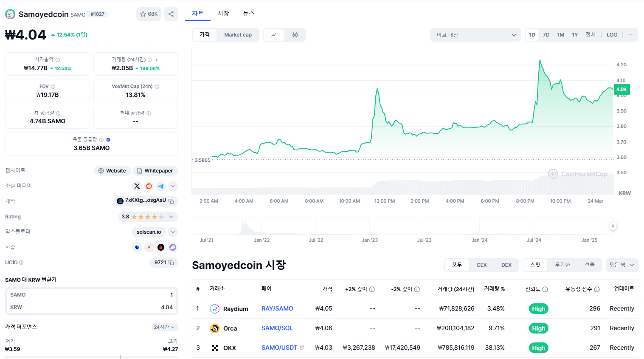Viewport: 644px width, 359px height.
Task: Filter markets by CEX
Action: 481,265
